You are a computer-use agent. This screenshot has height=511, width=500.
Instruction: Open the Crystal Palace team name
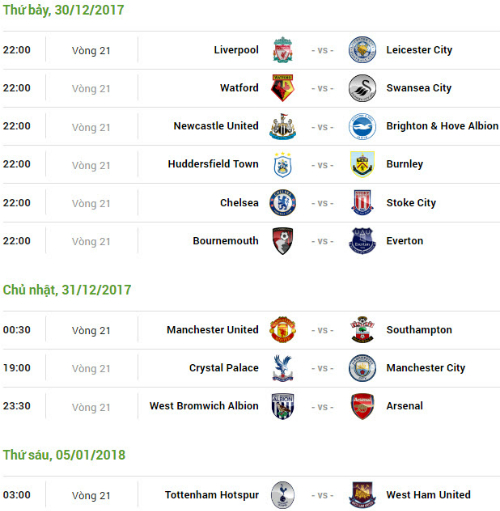click(224, 368)
